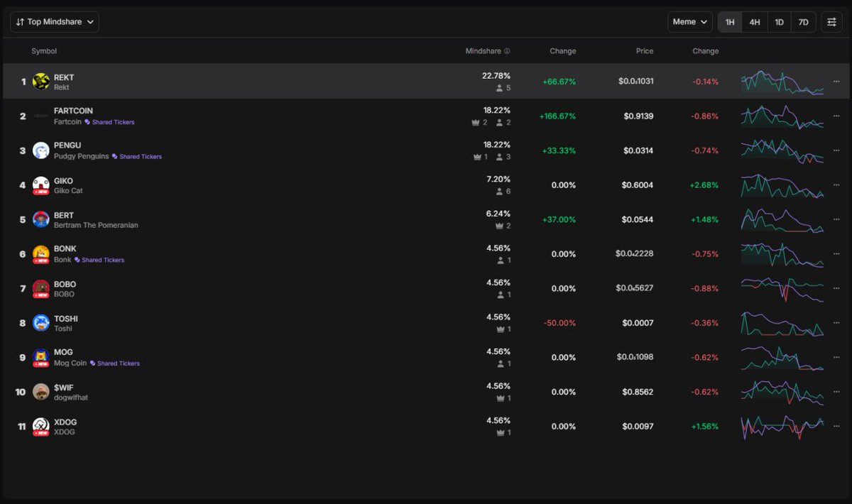Image resolution: width=852 pixels, height=504 pixels.
Task: Switch to the 1D timeframe tab
Action: [779, 22]
